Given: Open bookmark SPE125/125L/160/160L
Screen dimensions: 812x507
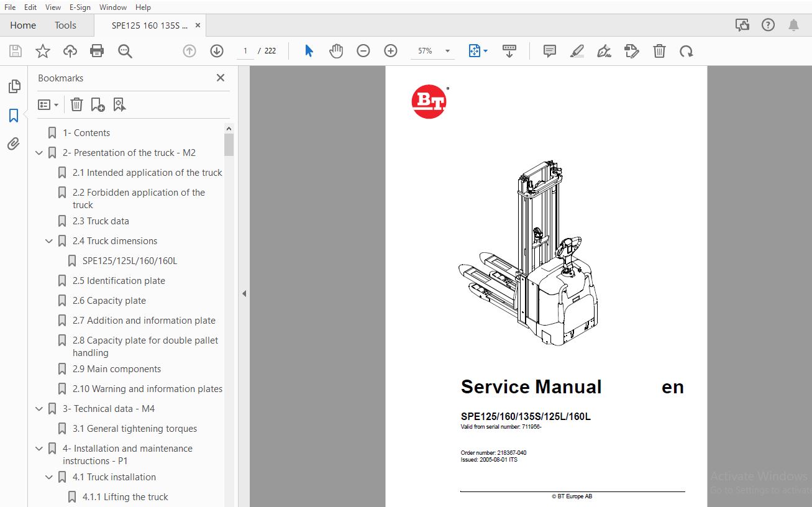Looking at the screenshot, I should pos(130,261).
